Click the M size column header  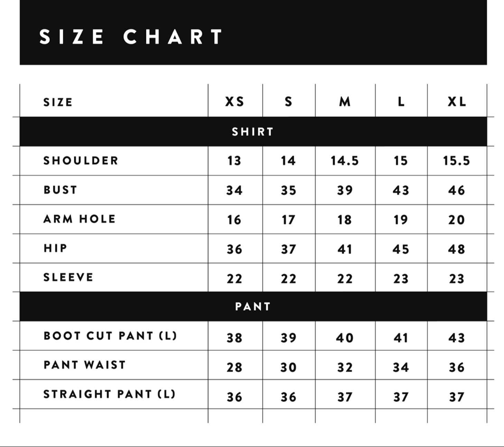345,102
